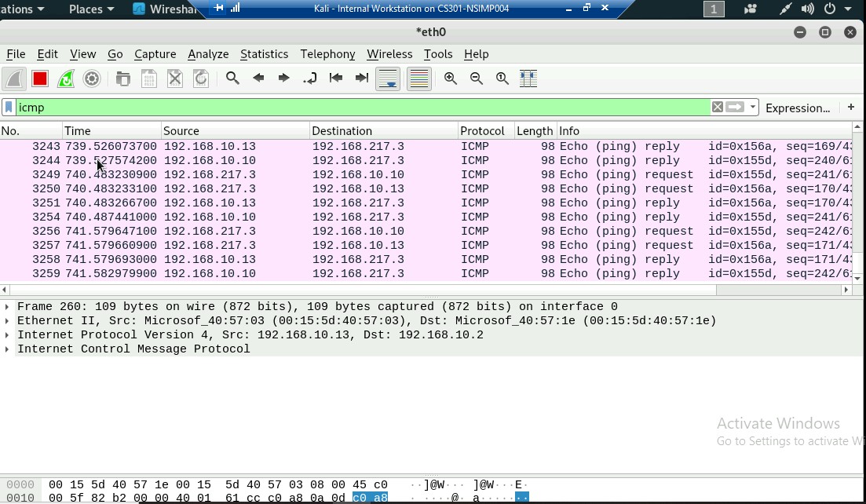Click the icmp display filter field
Viewport: 866px width, 504px height.
(353, 108)
